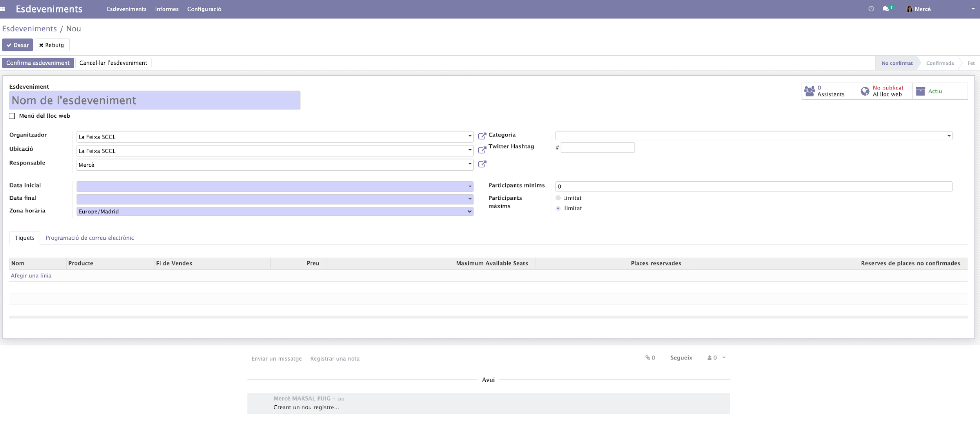This screenshot has height=430, width=980.
Task: Click the Nom de l'esdeveniment field
Action: tap(154, 100)
